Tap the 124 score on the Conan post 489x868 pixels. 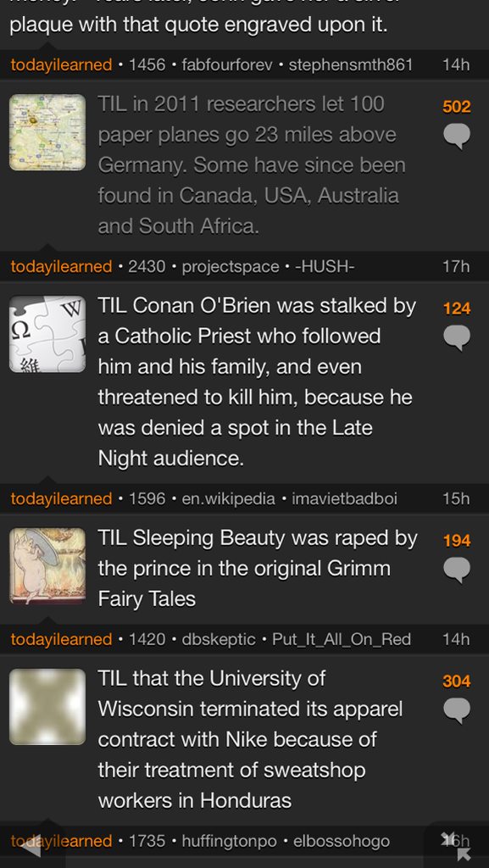pos(456,309)
